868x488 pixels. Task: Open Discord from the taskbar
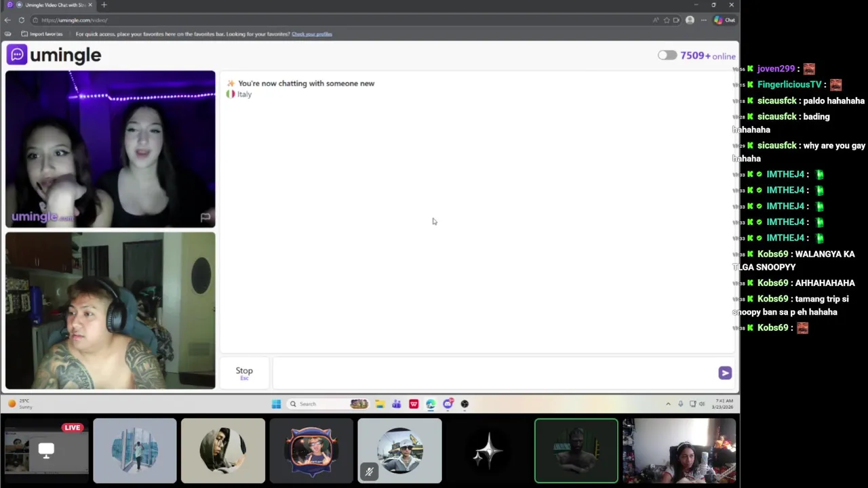click(x=448, y=404)
